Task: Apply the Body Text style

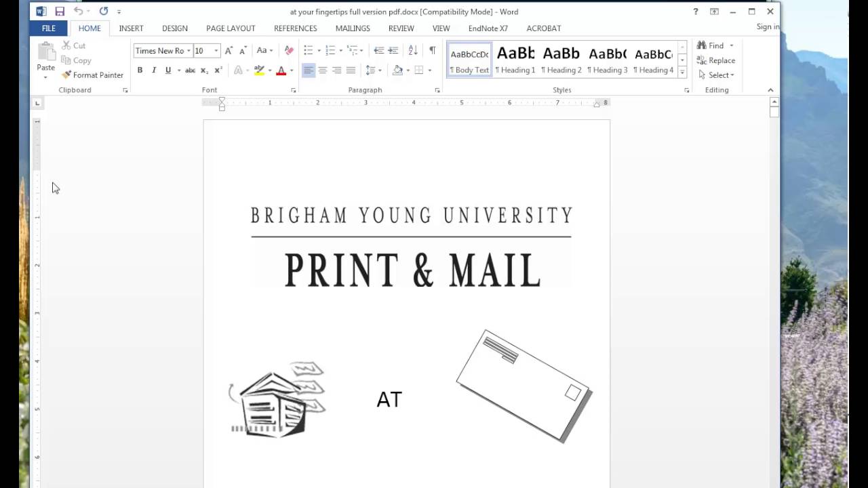Action: click(469, 59)
